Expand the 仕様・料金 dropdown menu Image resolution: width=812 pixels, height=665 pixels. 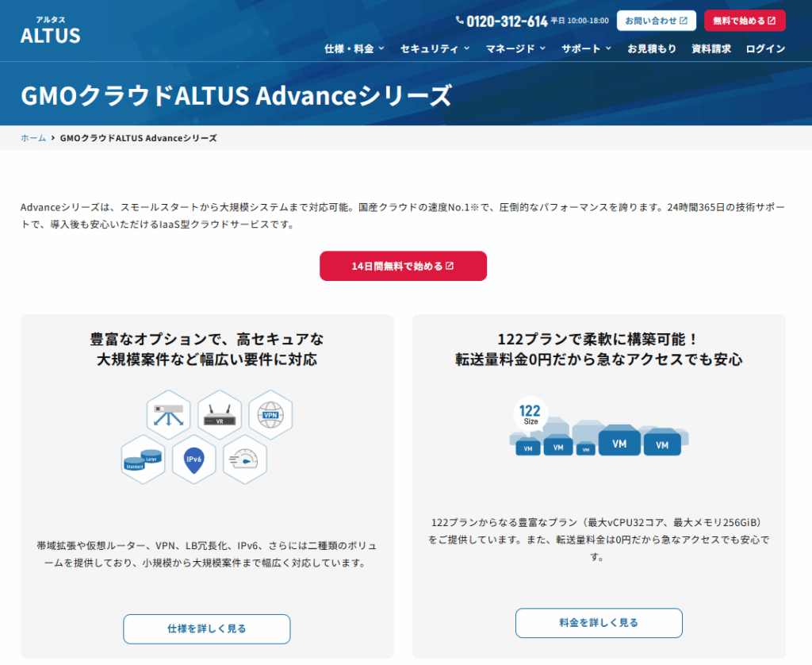354,48
